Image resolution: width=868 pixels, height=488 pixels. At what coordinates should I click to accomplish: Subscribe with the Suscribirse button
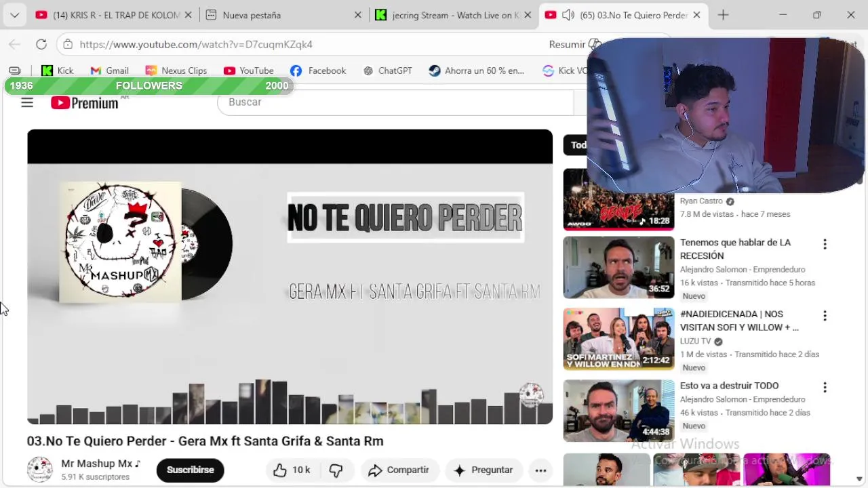pyautogui.click(x=190, y=470)
